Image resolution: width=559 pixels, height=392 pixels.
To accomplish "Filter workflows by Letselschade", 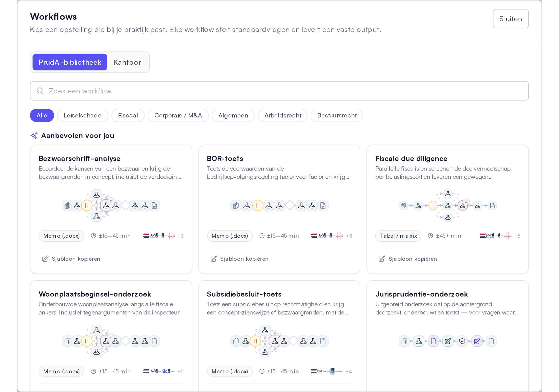I will tap(83, 115).
